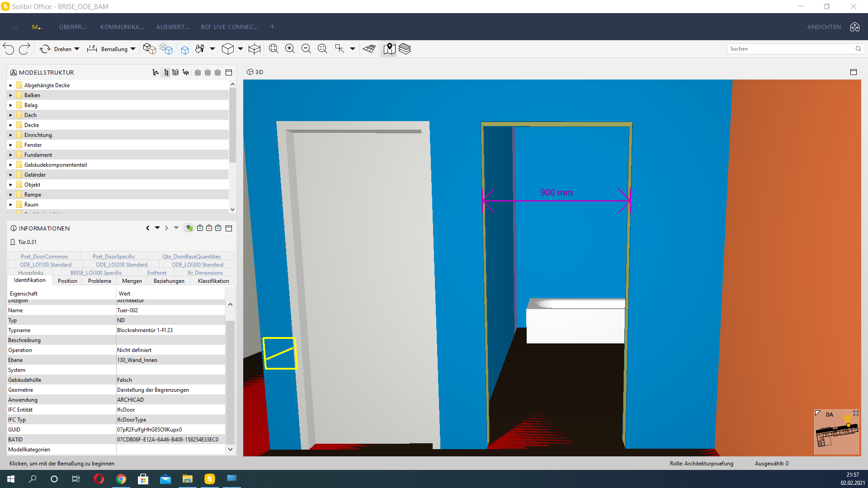Click the zoom out magnifier icon
Screen dimensions: 868x488
point(306,49)
